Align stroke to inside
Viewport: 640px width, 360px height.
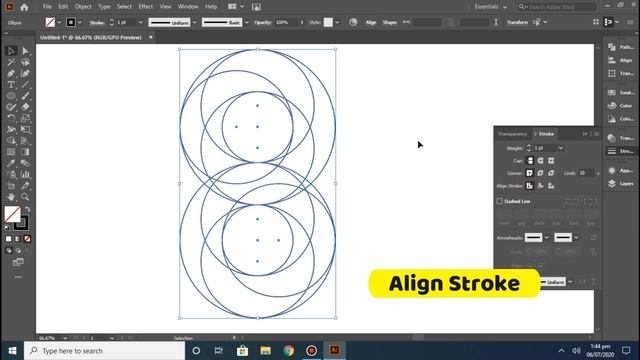pos(540,186)
